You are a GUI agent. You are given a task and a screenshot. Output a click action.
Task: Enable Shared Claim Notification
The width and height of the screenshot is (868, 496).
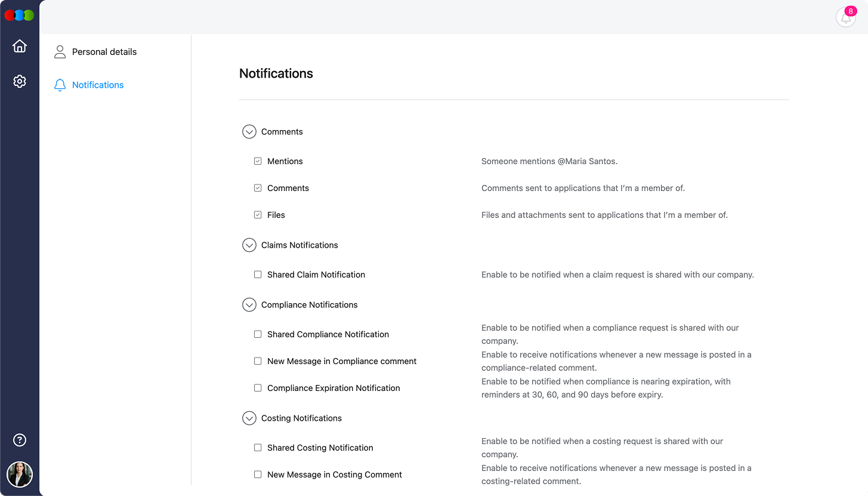pyautogui.click(x=258, y=274)
